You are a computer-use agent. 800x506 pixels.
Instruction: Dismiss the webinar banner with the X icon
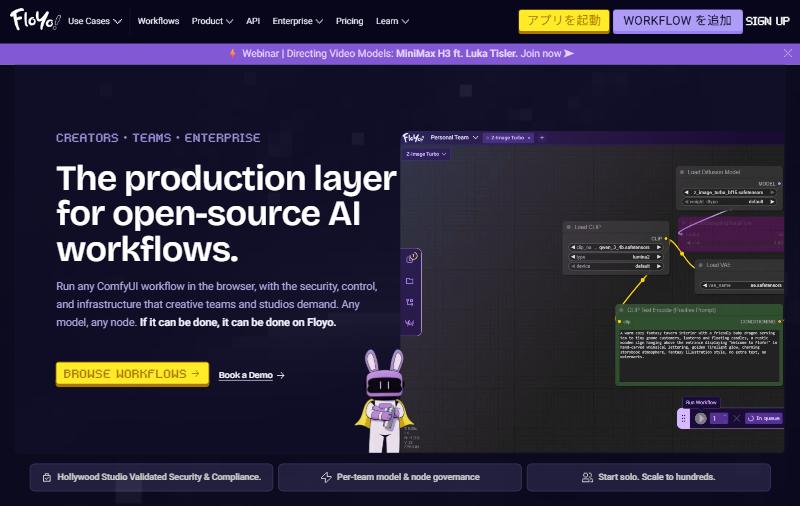click(x=788, y=53)
